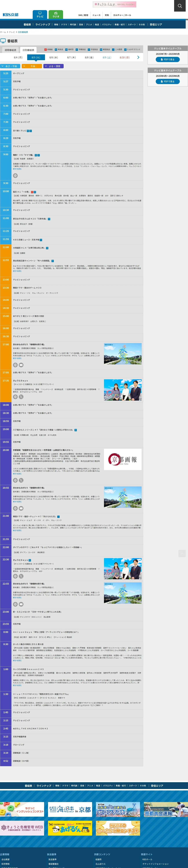Viewport: 188px width, 868px height.
Task: Click the TV monitor icon beside 番組表 heading
Action: tap(3, 41)
